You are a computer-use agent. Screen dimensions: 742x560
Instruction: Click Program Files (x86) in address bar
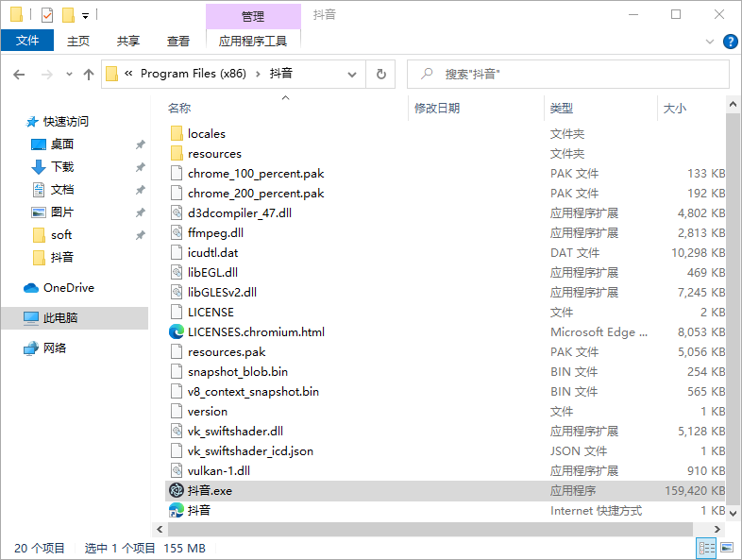pos(194,74)
